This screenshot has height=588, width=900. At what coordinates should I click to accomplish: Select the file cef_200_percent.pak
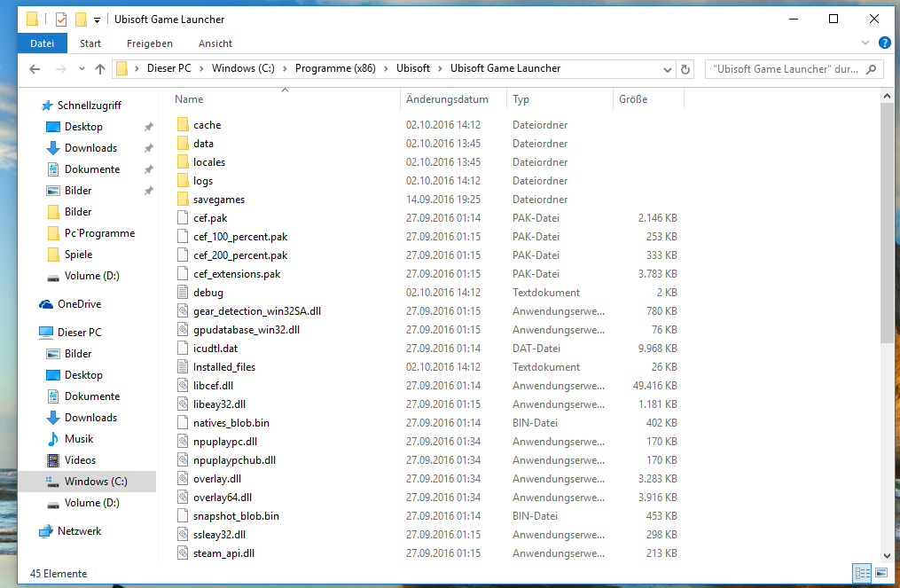(x=240, y=255)
